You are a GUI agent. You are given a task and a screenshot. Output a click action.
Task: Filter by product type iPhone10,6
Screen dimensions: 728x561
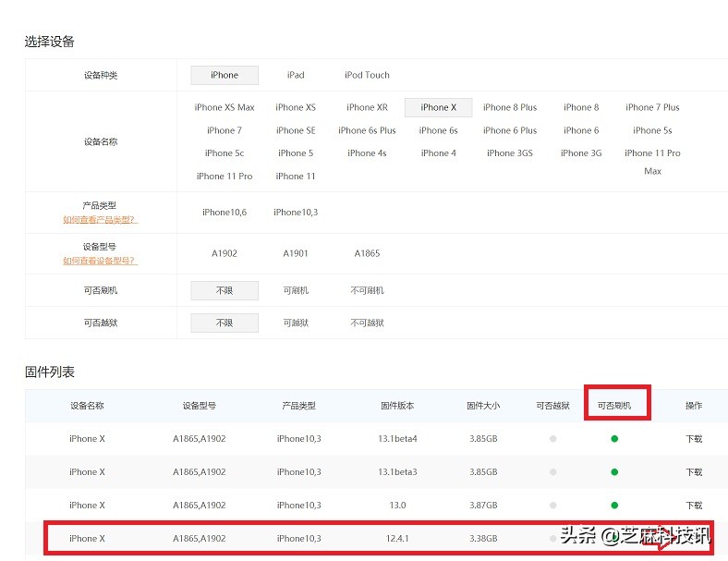(x=224, y=213)
